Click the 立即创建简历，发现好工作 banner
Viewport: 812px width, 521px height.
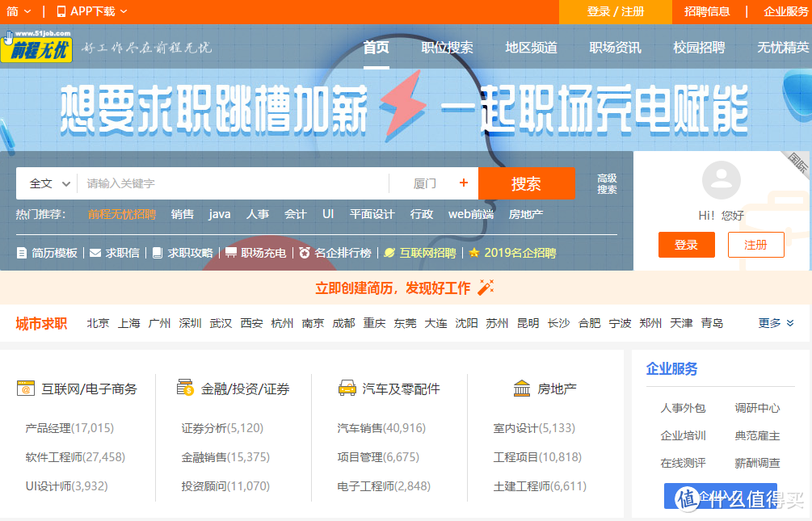click(404, 288)
